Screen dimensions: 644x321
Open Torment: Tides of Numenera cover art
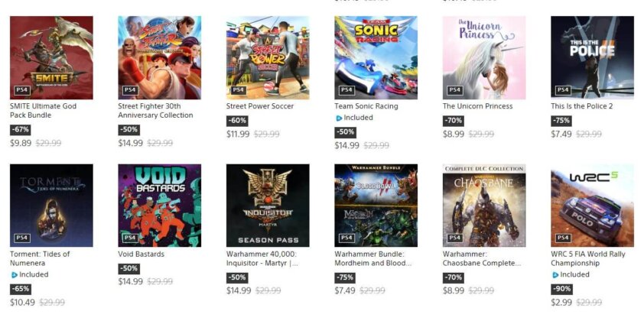pos(51,205)
